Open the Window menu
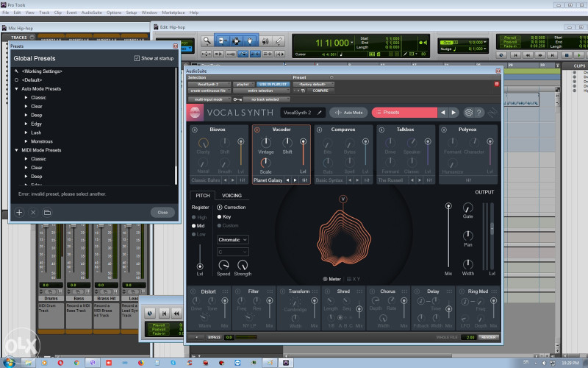 pos(149,13)
